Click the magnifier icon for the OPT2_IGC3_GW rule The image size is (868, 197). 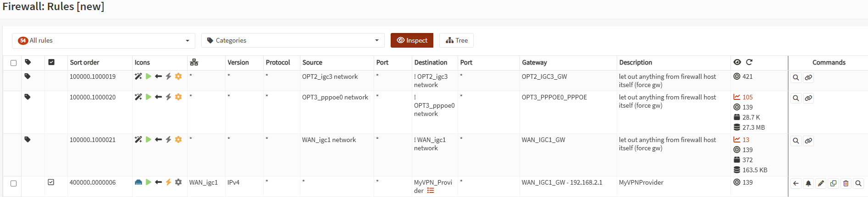[x=796, y=77]
